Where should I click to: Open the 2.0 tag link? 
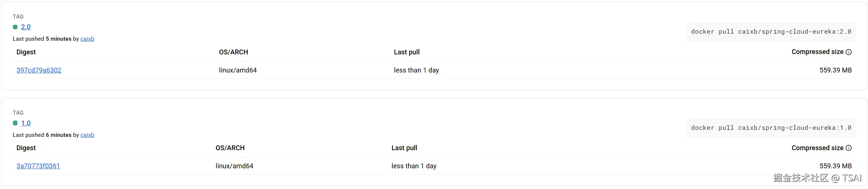(x=26, y=27)
